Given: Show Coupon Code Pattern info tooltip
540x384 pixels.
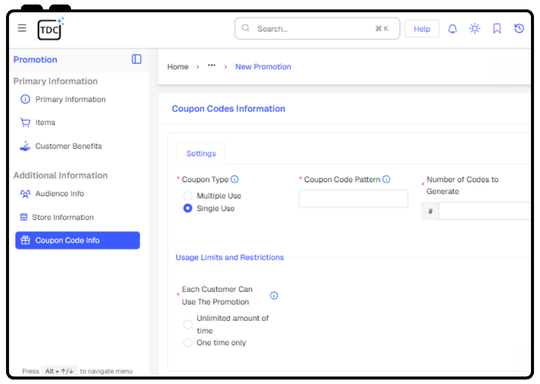Looking at the screenshot, I should (386, 179).
